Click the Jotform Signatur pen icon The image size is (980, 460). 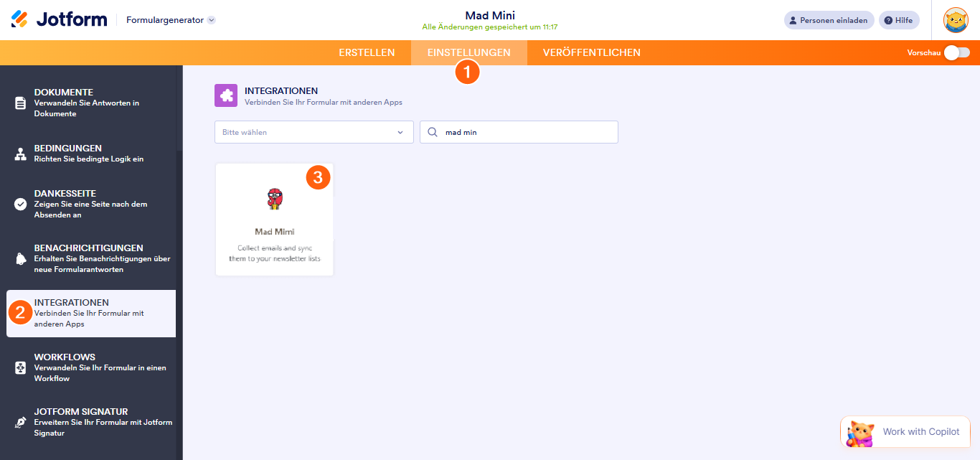tap(21, 422)
